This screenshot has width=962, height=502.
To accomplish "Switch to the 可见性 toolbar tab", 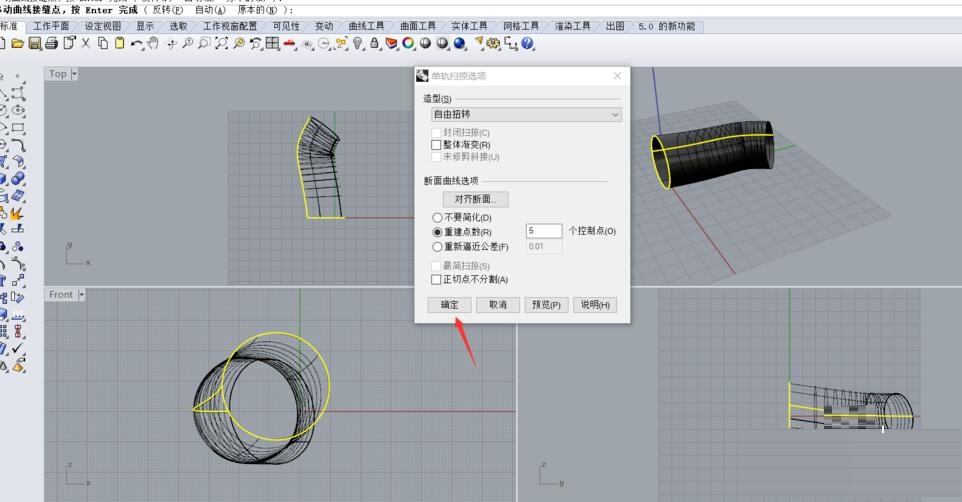I will tap(287, 26).
